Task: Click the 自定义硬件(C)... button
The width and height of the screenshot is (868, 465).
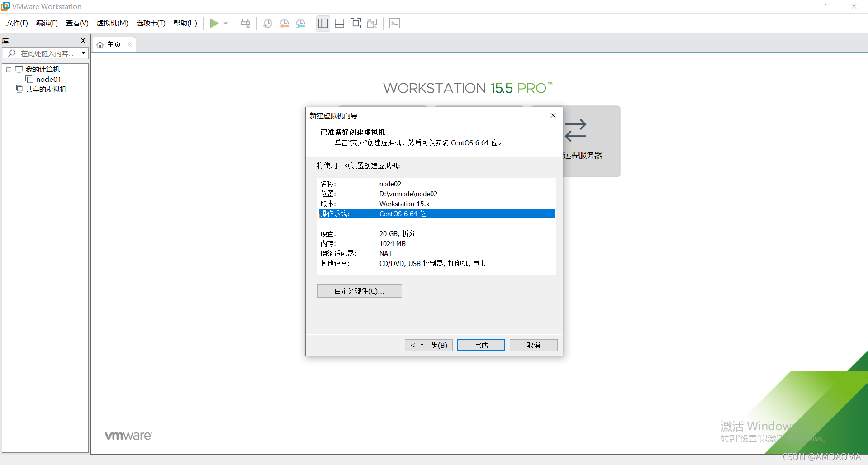Action: click(x=360, y=291)
